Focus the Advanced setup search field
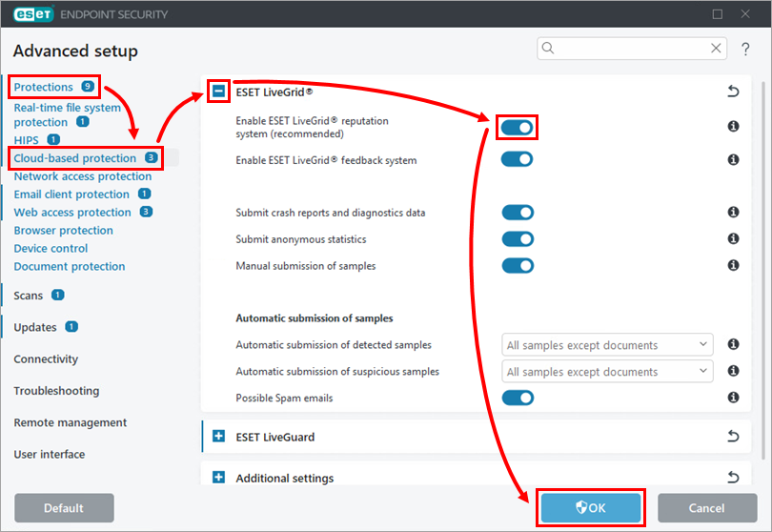 (632, 49)
